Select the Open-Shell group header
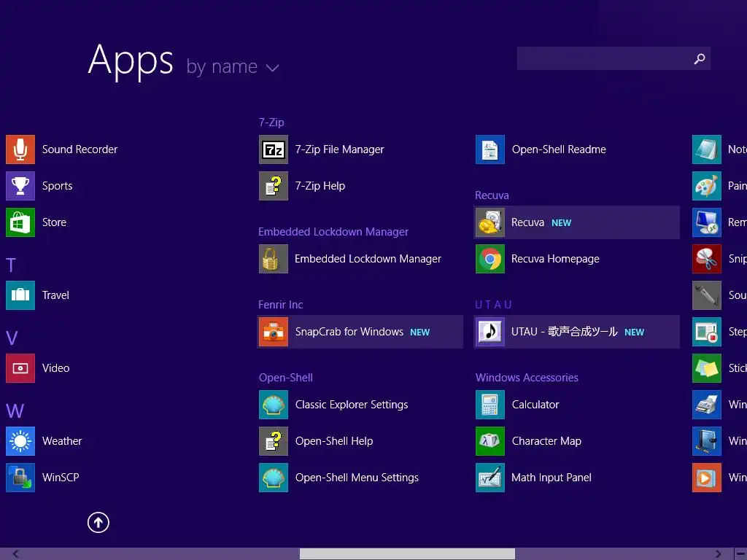This screenshot has height=560, width=747. click(x=286, y=378)
